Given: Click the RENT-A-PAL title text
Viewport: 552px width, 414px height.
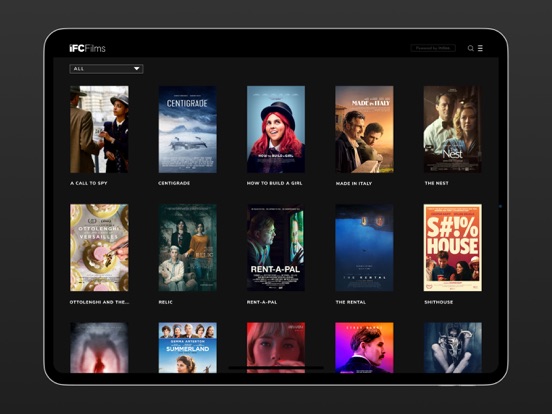Looking at the screenshot, I should pos(262,302).
